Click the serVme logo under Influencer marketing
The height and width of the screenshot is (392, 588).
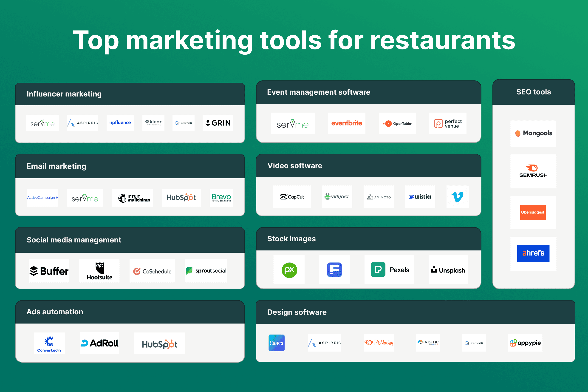click(42, 123)
